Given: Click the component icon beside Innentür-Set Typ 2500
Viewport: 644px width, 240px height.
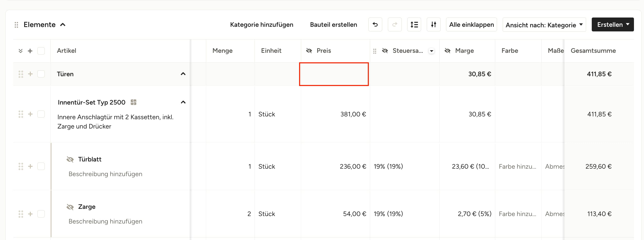Looking at the screenshot, I should point(133,102).
